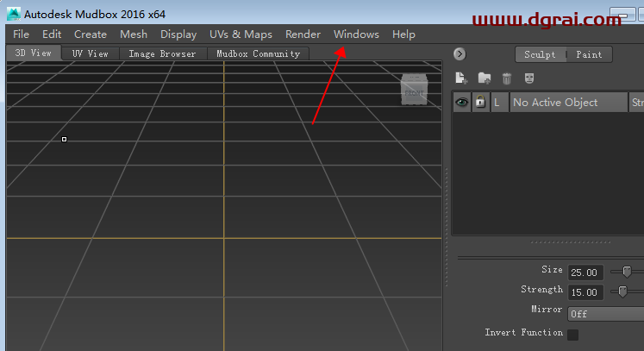This screenshot has height=351, width=644.
Task: Open the Mudbox Community tab
Action: point(258,53)
